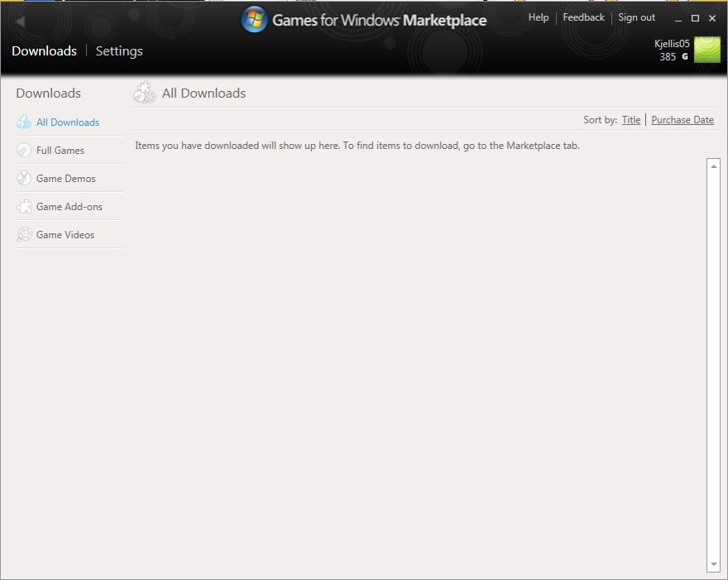Screen dimensions: 728x580
Task: Click the scrollbar up arrow
Action: pos(714,165)
